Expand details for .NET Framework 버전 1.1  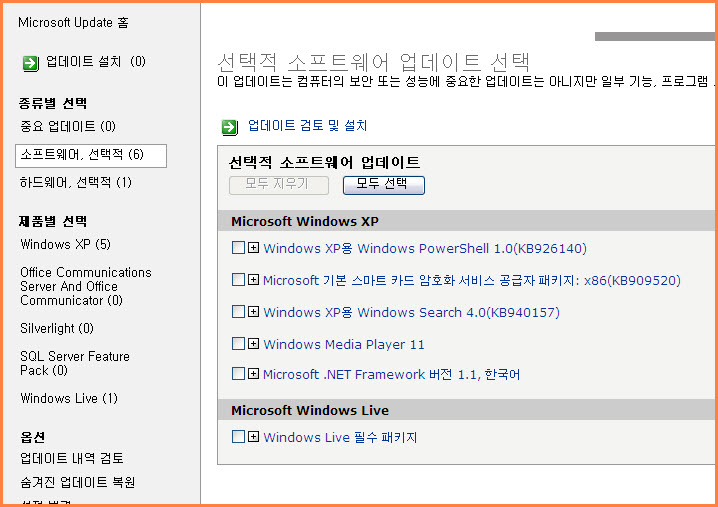point(253,374)
